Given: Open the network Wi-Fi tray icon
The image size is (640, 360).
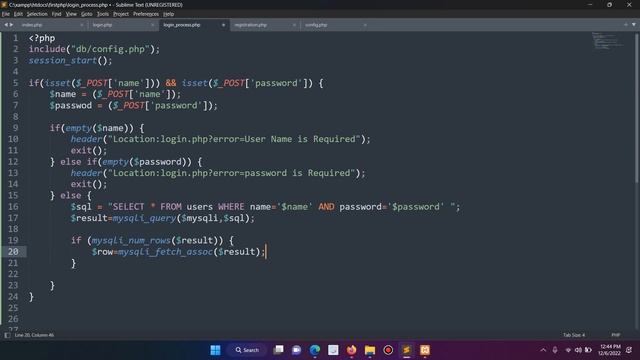Looking at the screenshot, I should [568, 350].
